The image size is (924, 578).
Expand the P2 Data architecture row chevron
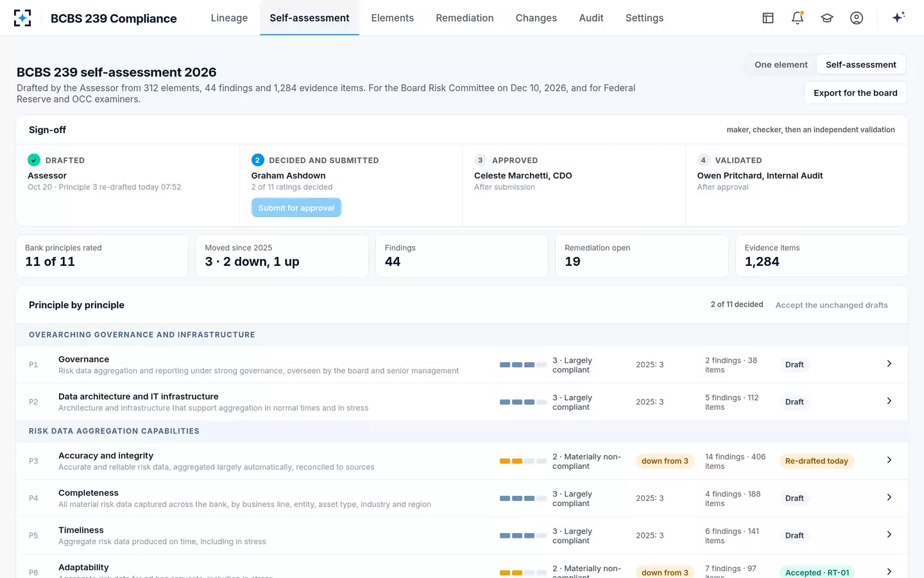[889, 401]
